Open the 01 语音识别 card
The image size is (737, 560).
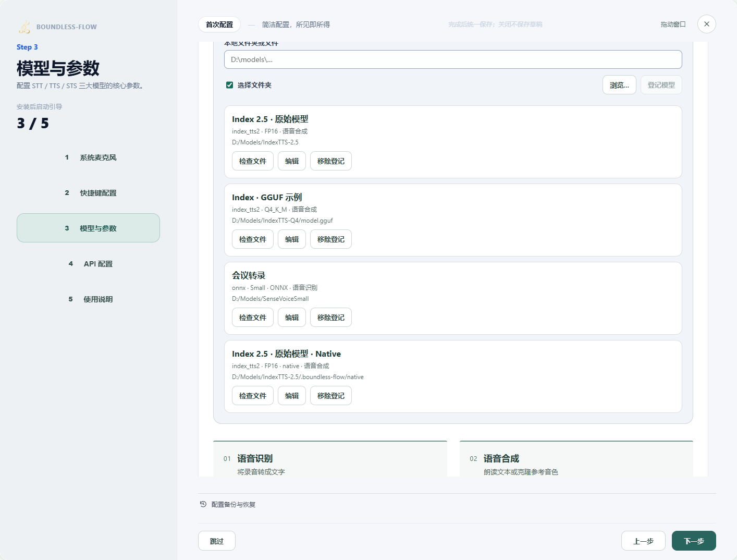click(x=330, y=459)
